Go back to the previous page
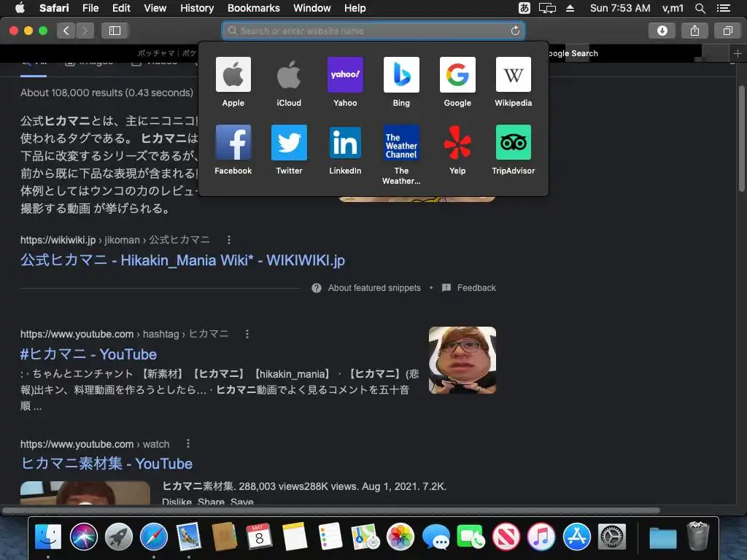The image size is (747, 560). 66,31
